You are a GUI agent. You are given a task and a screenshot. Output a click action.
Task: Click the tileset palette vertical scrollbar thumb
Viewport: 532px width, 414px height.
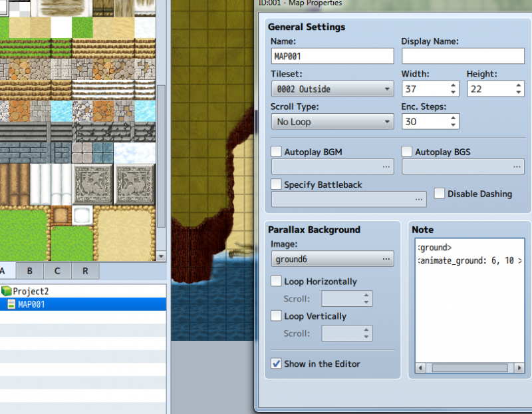(161, 156)
